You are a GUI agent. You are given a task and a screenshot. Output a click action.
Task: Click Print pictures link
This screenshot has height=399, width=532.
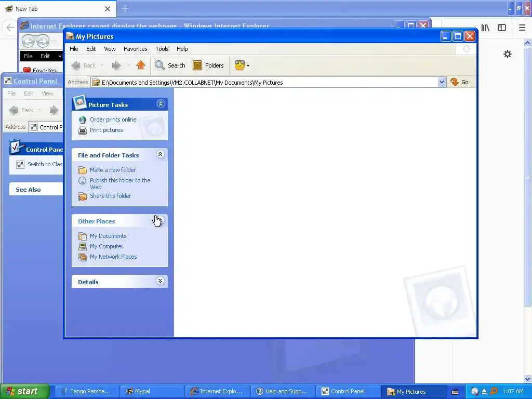106,130
